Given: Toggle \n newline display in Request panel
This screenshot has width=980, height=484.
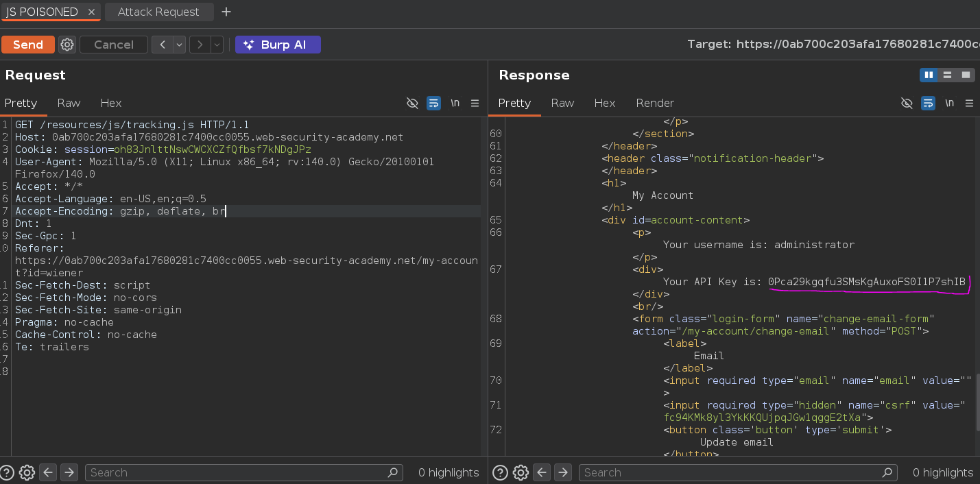Looking at the screenshot, I should 455,104.
